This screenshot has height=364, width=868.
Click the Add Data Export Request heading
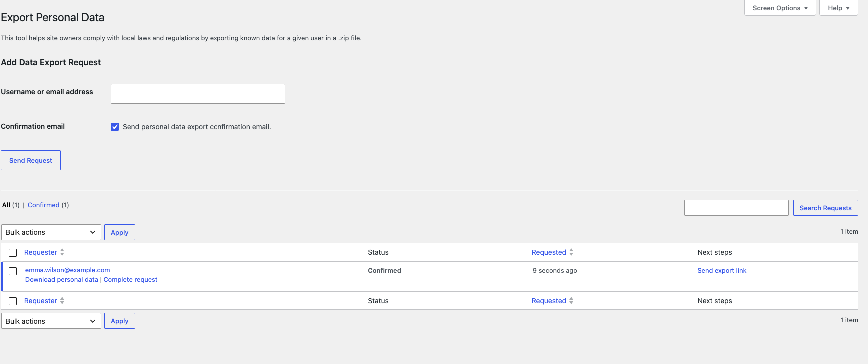tap(51, 62)
